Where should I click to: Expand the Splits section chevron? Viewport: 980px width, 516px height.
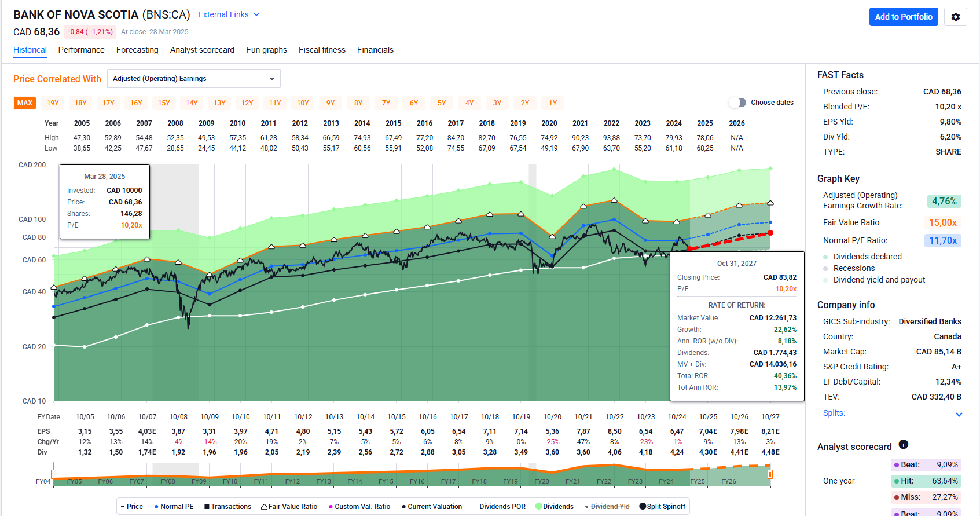click(x=959, y=414)
